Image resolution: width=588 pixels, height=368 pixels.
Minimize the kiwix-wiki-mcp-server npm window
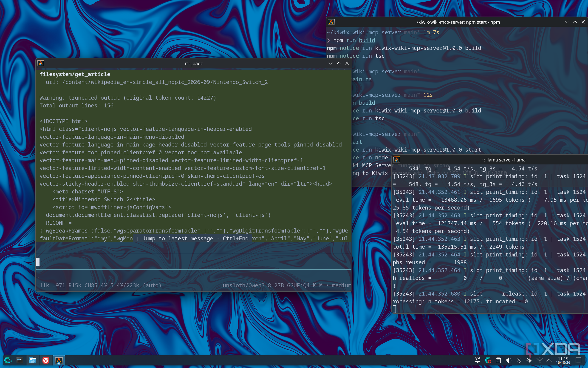point(567,22)
